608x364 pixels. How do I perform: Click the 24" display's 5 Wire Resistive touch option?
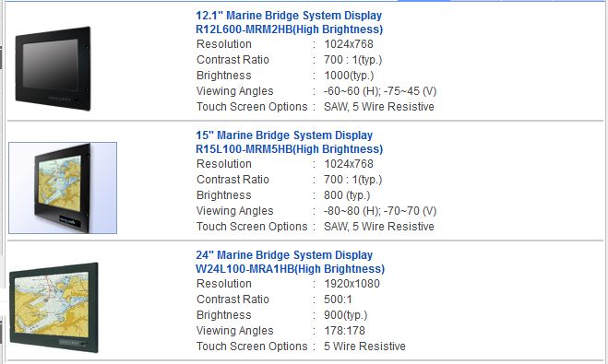[x=364, y=346]
